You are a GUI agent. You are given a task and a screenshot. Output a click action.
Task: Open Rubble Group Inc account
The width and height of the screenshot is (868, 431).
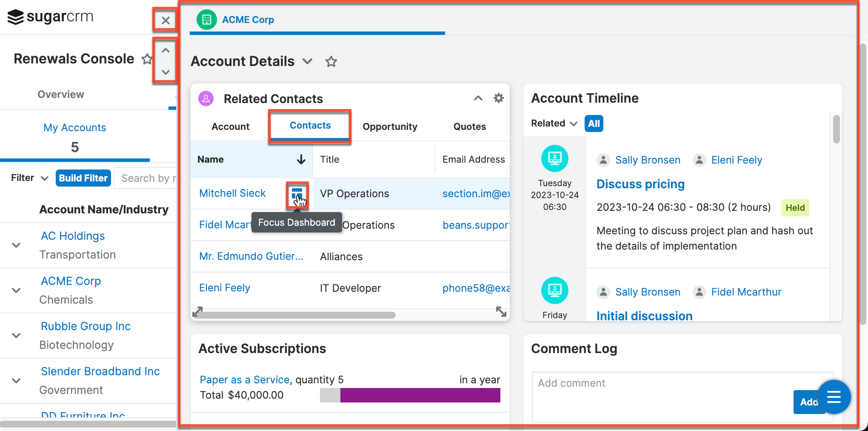pos(86,326)
